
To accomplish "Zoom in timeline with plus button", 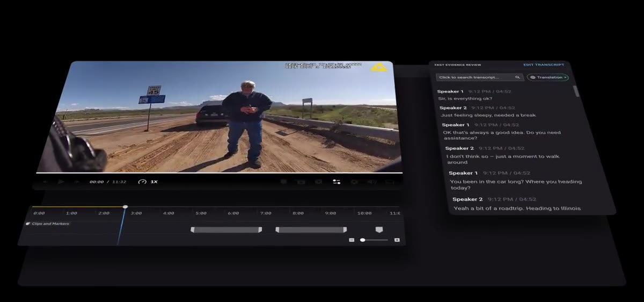I will point(397,240).
